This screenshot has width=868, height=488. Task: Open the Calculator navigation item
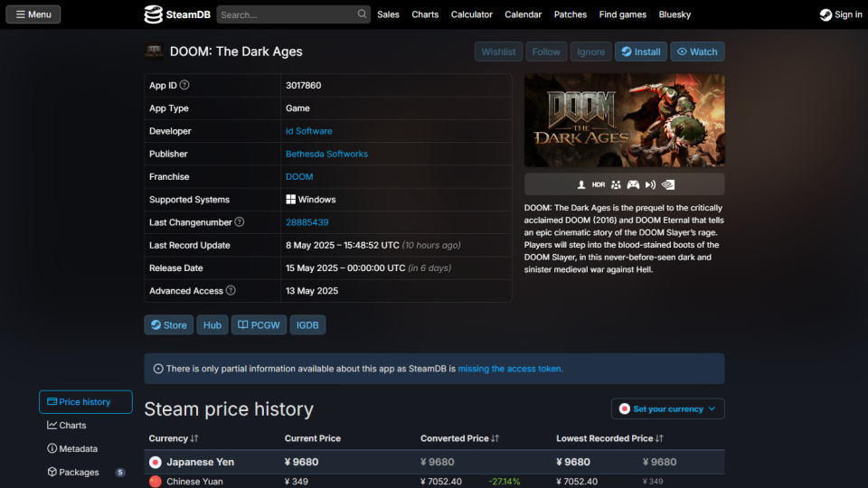click(472, 14)
